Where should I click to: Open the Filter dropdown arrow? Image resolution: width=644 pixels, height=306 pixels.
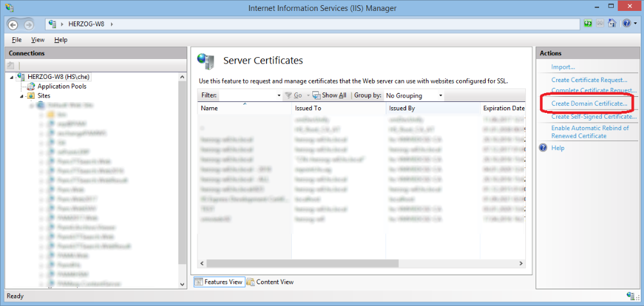[279, 96]
